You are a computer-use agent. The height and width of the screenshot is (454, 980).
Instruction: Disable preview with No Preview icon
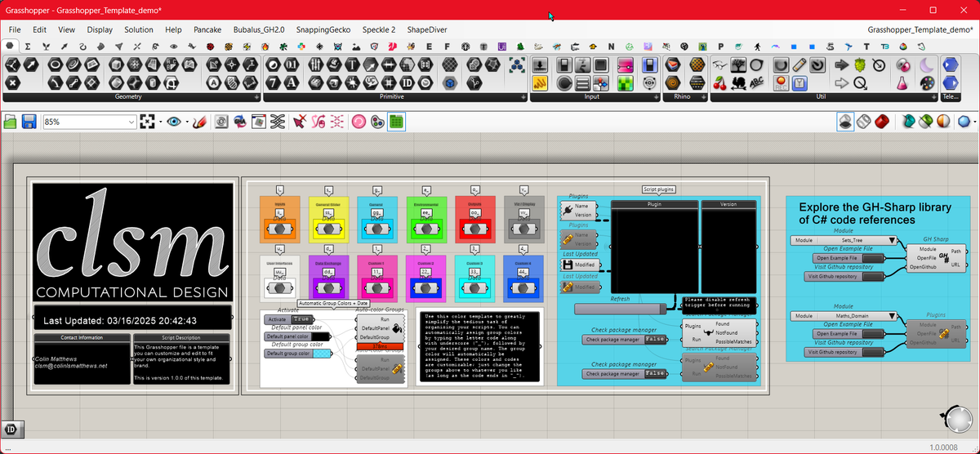(846, 122)
